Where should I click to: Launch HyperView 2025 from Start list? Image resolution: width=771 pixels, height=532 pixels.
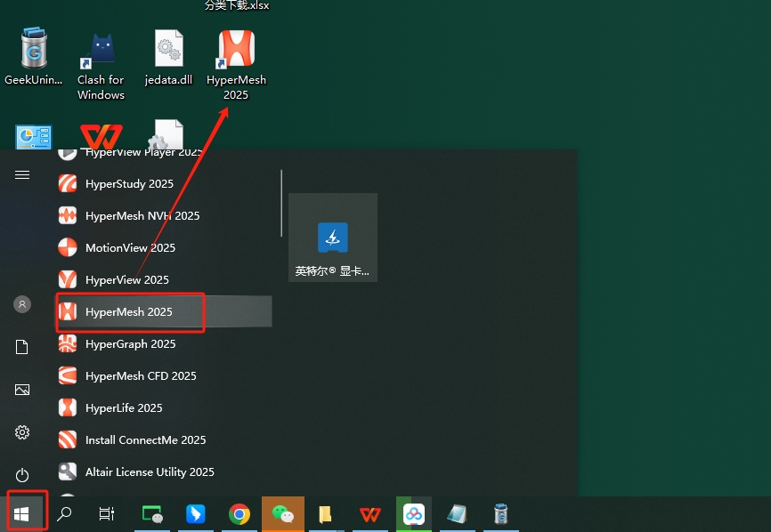pyautogui.click(x=163, y=279)
